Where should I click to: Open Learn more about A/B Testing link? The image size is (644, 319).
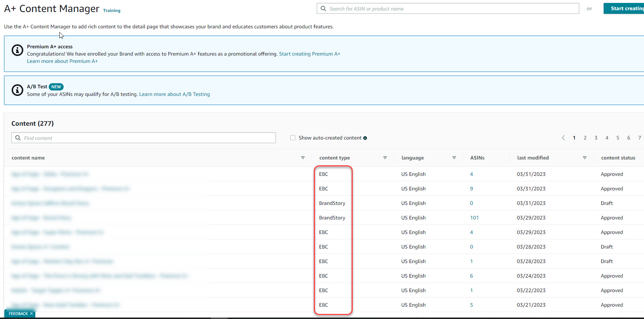[175, 94]
